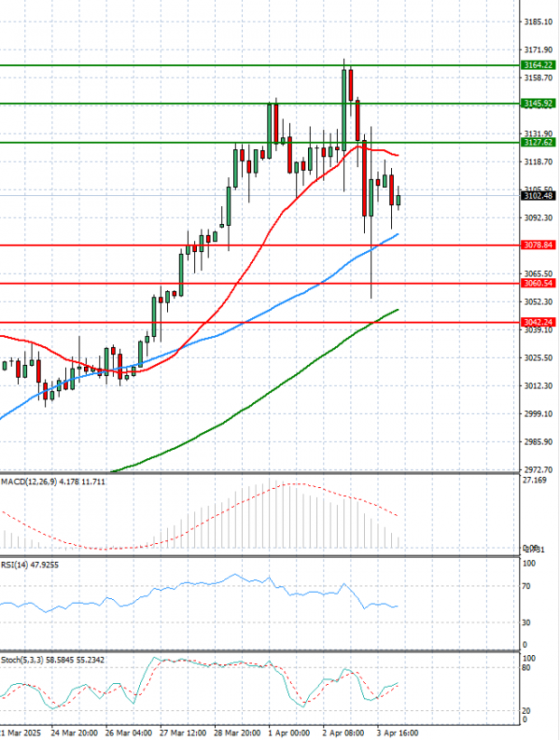Select the 27 Mar 12:00 time label

click(183, 733)
